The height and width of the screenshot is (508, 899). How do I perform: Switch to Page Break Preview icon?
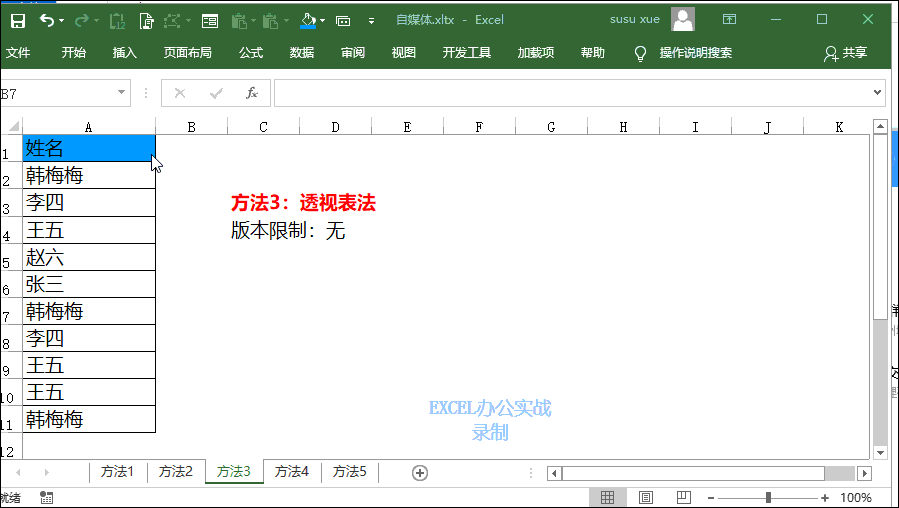(x=683, y=497)
